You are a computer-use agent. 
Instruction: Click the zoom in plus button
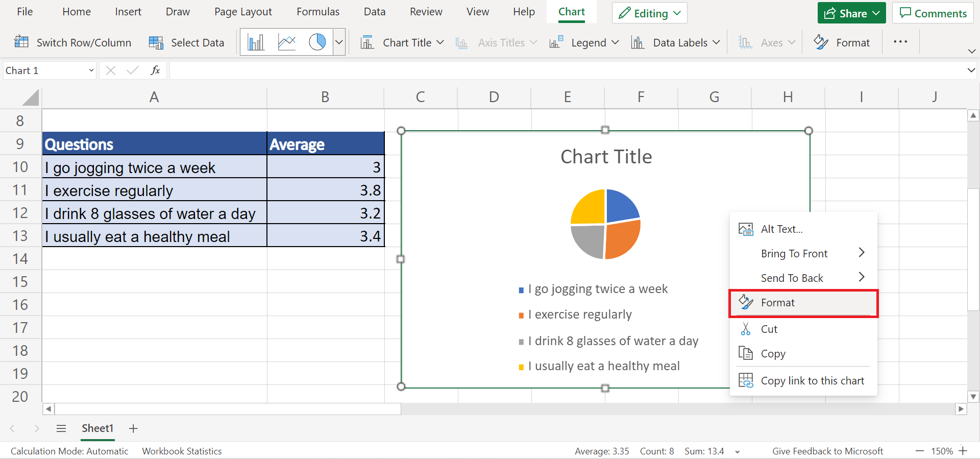963,451
